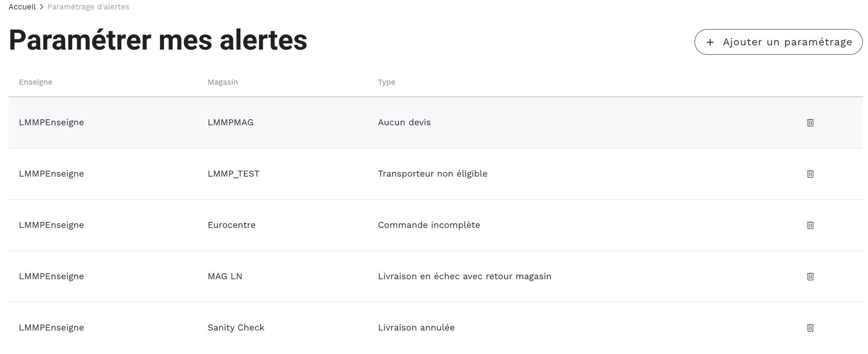
Task: Select the Sanity Check store cell
Action: tap(236, 328)
